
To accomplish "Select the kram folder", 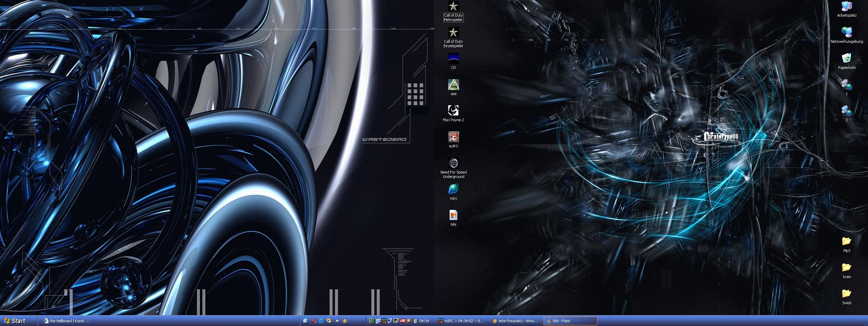I will point(847,268).
